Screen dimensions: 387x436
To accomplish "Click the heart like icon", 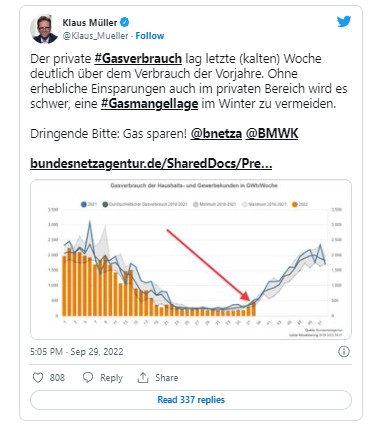I will 38,378.
